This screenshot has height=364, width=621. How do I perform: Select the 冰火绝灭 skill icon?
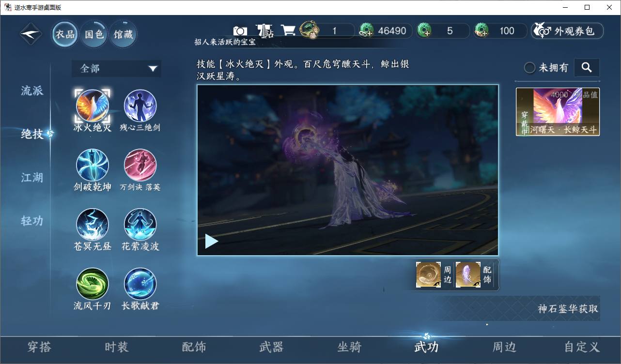click(93, 106)
